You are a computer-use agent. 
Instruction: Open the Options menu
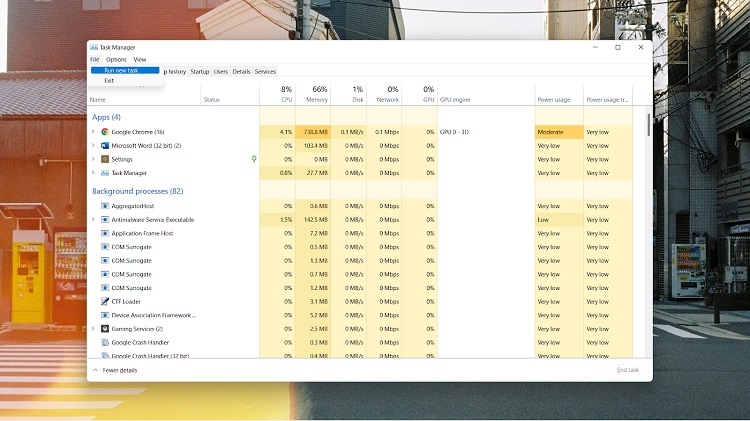click(116, 59)
